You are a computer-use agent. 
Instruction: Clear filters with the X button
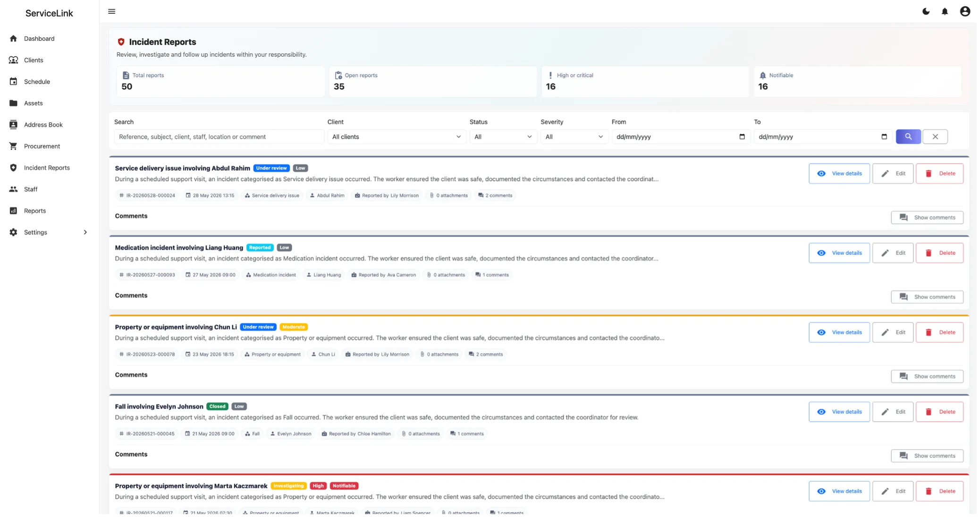pos(935,136)
